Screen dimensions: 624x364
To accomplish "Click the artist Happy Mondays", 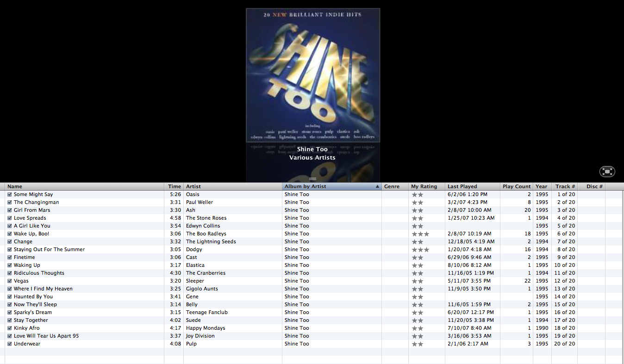I will 206,328.
